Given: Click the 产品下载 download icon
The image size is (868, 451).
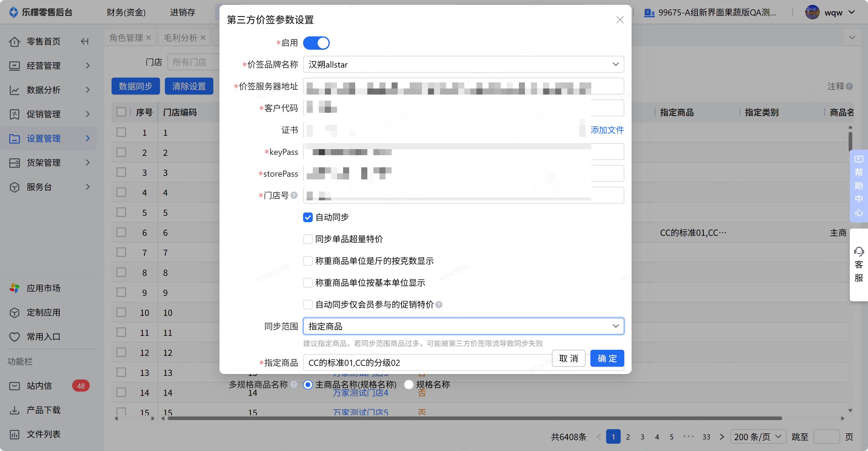Looking at the screenshot, I should pyautogui.click(x=15, y=410).
